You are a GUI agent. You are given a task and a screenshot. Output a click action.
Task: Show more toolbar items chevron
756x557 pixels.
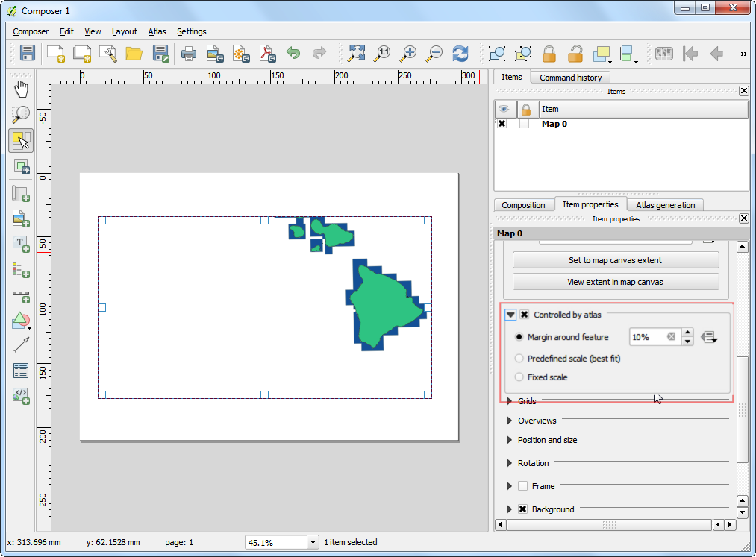click(743, 54)
